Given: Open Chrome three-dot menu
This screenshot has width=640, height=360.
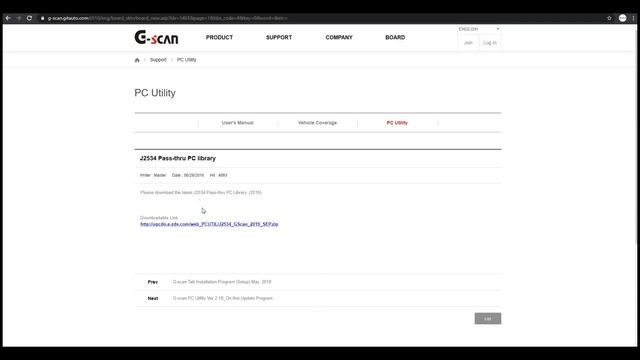Looking at the screenshot, I should (x=633, y=18).
